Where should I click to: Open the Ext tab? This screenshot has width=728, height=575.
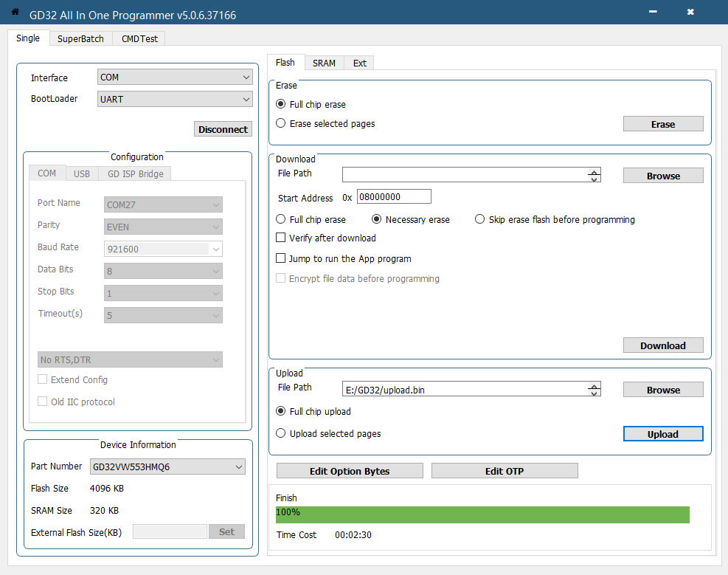[x=359, y=63]
